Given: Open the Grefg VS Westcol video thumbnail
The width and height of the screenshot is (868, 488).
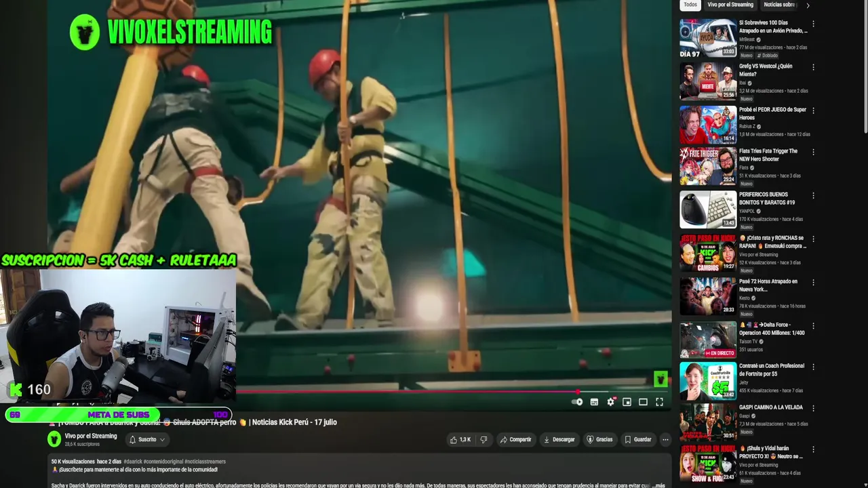Looking at the screenshot, I should (x=708, y=81).
